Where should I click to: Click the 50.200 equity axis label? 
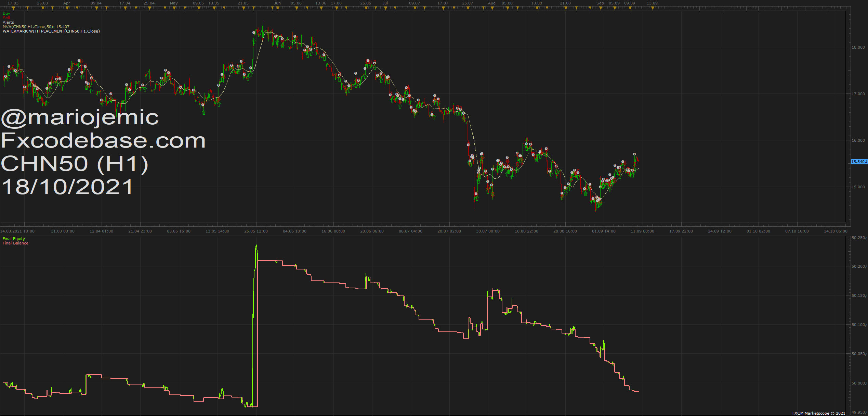point(859,266)
